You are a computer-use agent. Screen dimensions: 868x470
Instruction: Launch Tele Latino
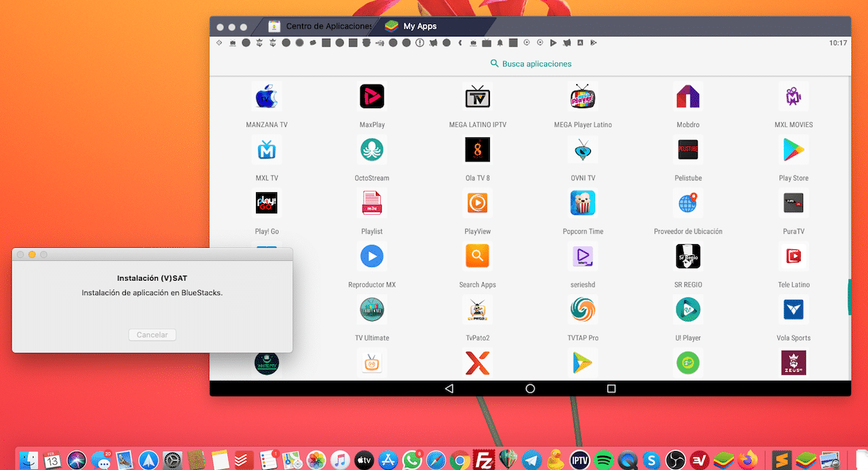(793, 256)
